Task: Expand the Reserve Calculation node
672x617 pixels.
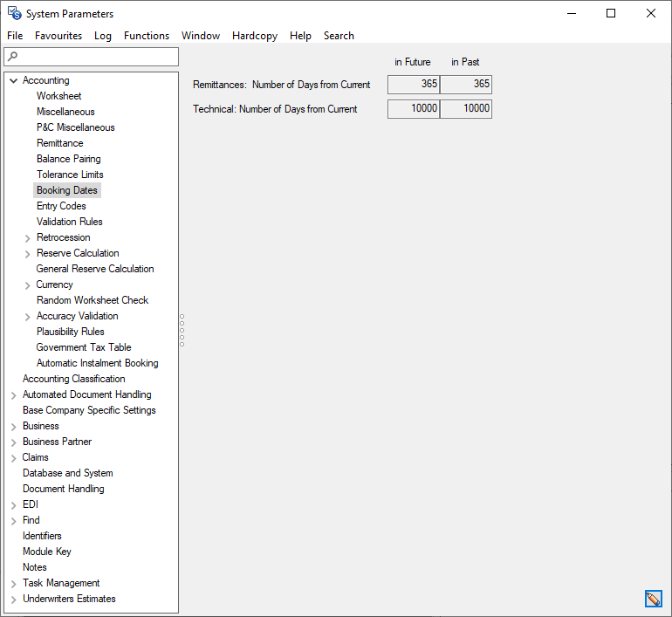Action: coord(28,253)
